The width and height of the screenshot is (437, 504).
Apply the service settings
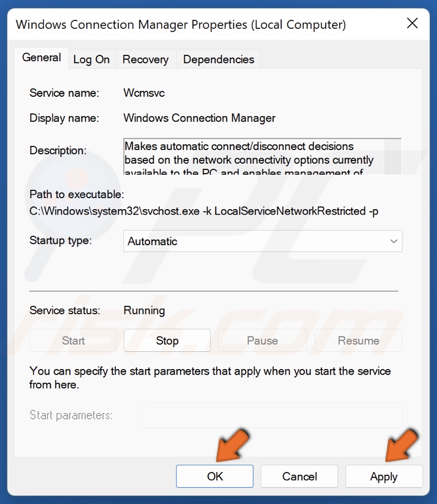click(384, 476)
